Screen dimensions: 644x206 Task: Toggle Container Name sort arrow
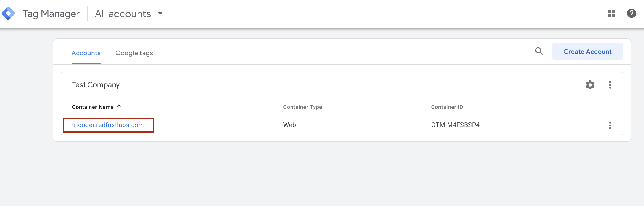(x=119, y=107)
